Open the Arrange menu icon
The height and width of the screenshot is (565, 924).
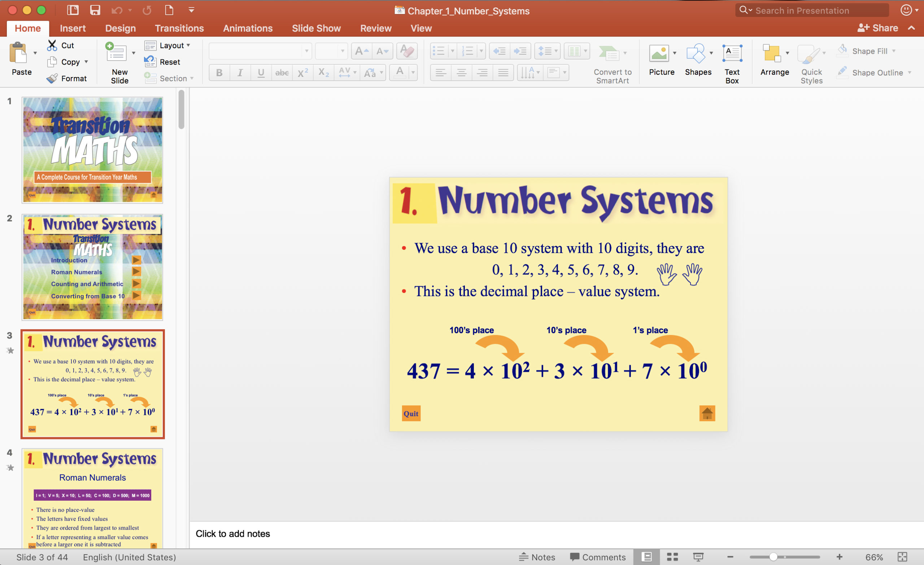772,53
